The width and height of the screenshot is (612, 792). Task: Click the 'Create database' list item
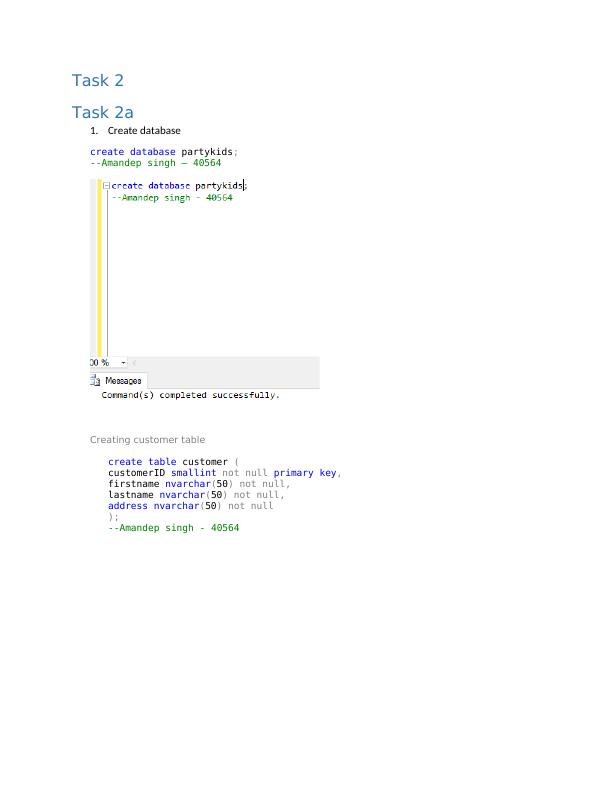144,131
